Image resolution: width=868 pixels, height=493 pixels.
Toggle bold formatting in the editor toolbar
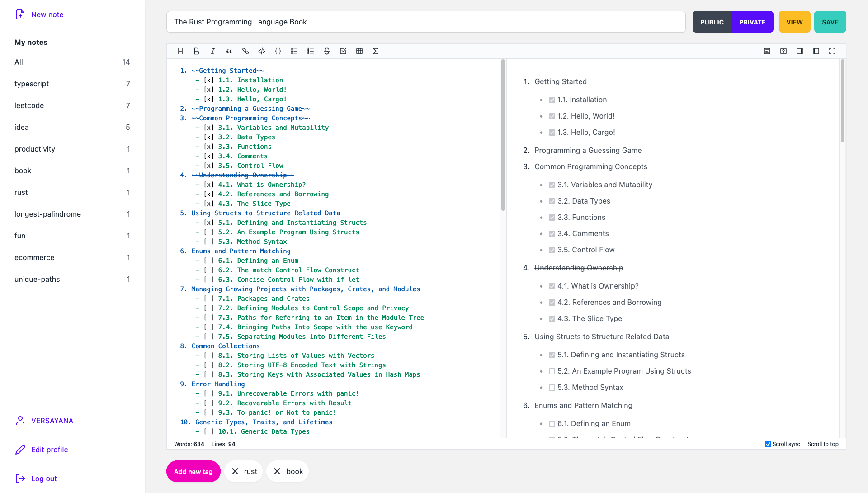pos(196,51)
